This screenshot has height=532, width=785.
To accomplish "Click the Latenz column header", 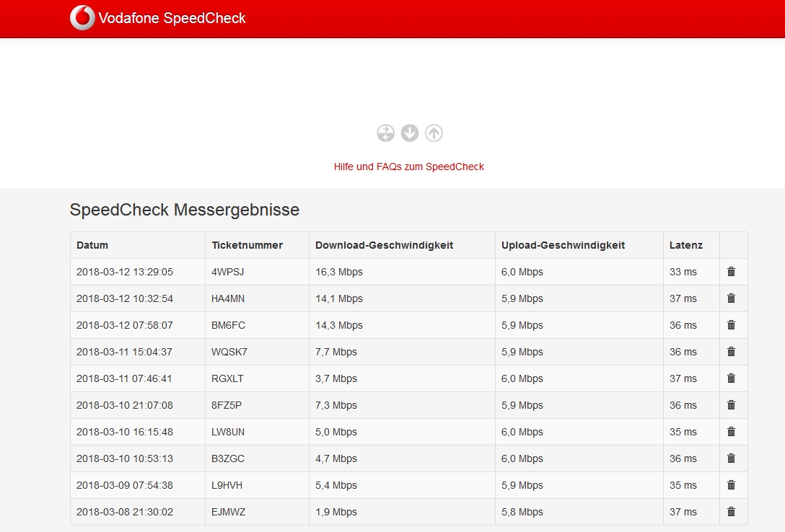I will (686, 245).
